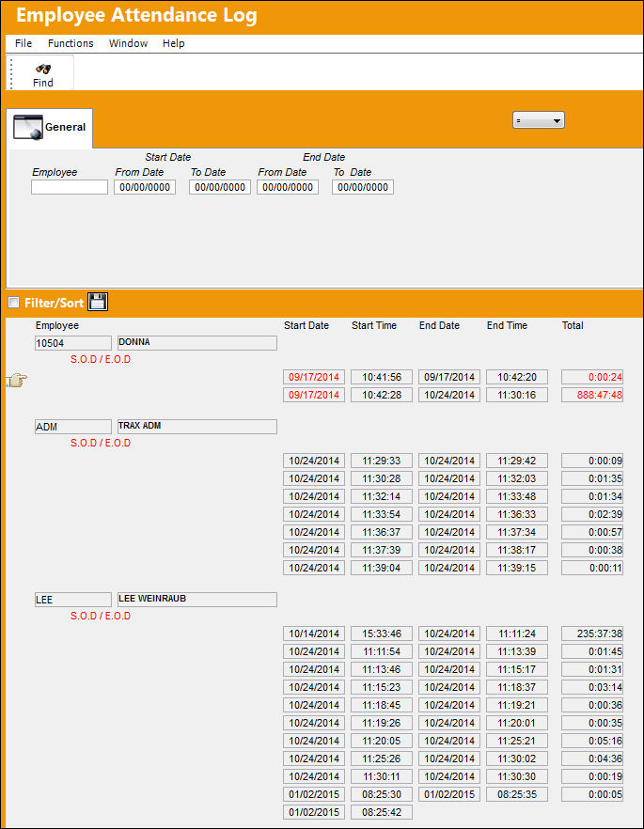This screenshot has width=644, height=829.
Task: Click total 0:01:34
Action: tap(592, 496)
